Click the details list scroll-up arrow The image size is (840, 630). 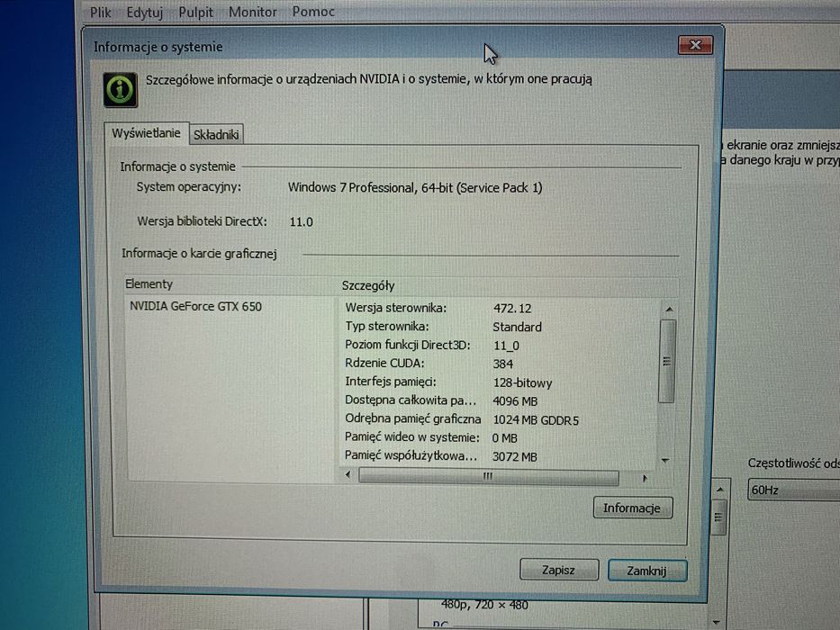point(669,310)
